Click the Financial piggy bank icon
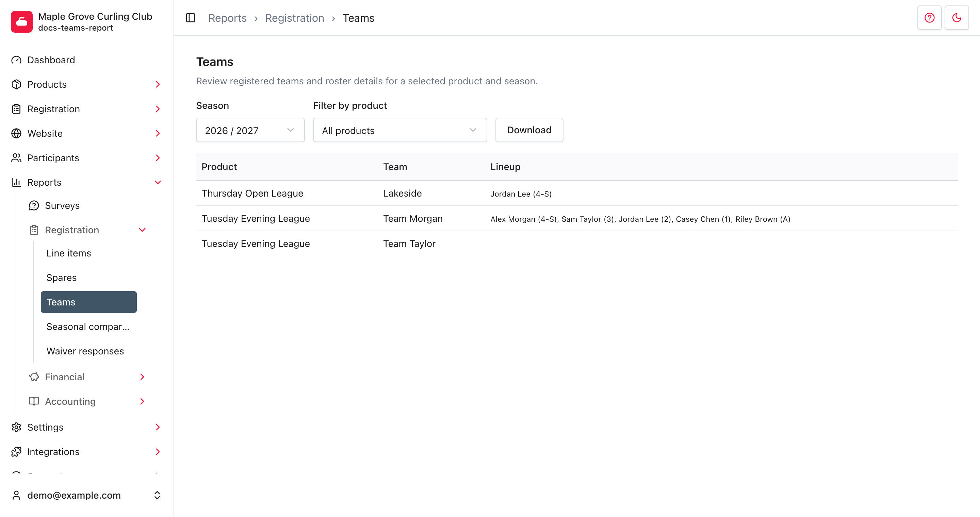This screenshot has height=517, width=980. pyautogui.click(x=34, y=377)
